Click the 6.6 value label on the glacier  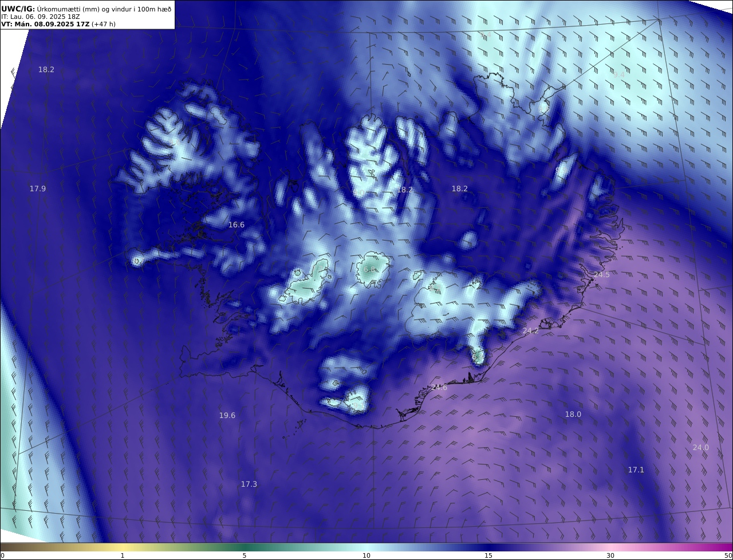(x=369, y=269)
